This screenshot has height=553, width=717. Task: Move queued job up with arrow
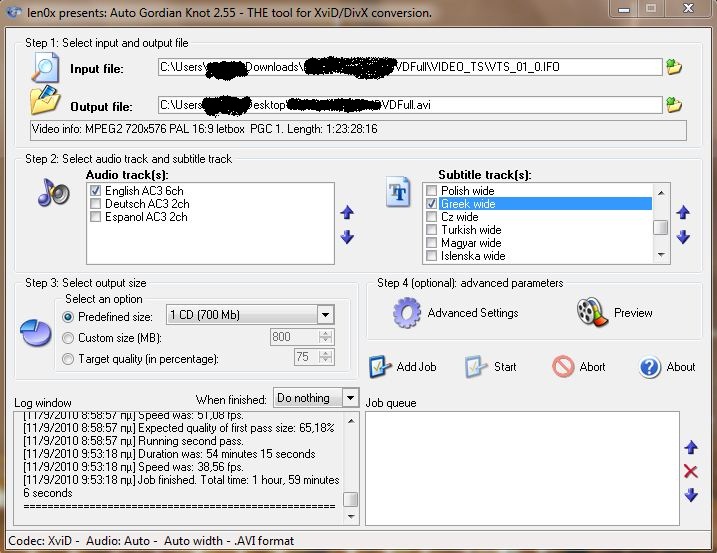click(691, 447)
